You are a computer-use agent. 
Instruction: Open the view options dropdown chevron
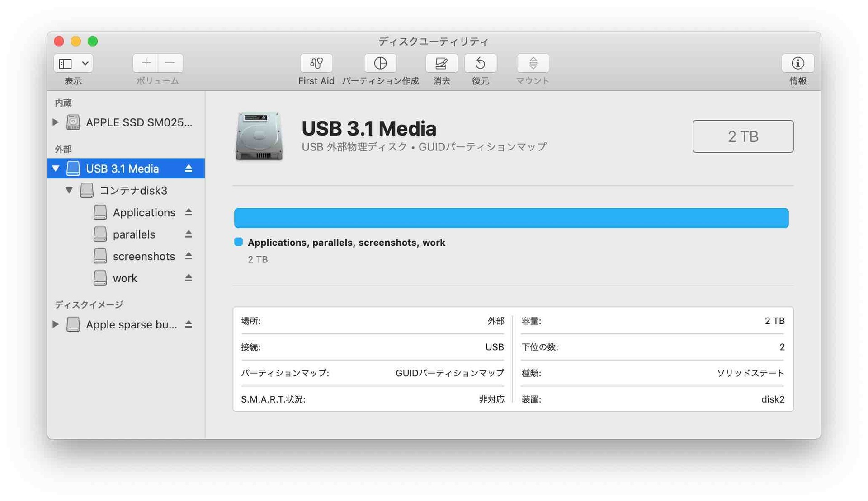(85, 63)
